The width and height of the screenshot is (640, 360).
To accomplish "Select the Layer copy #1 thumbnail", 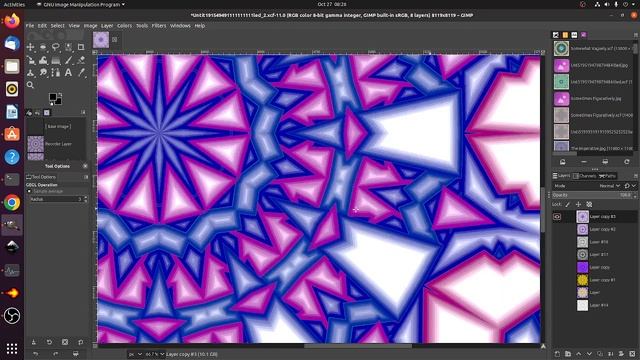I will coord(582,280).
